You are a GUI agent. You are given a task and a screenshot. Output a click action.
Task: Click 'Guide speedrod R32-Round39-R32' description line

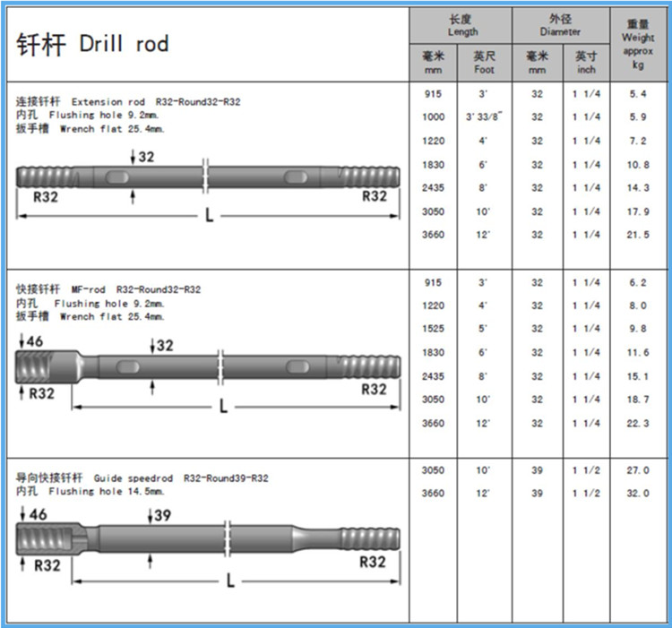pos(181,478)
